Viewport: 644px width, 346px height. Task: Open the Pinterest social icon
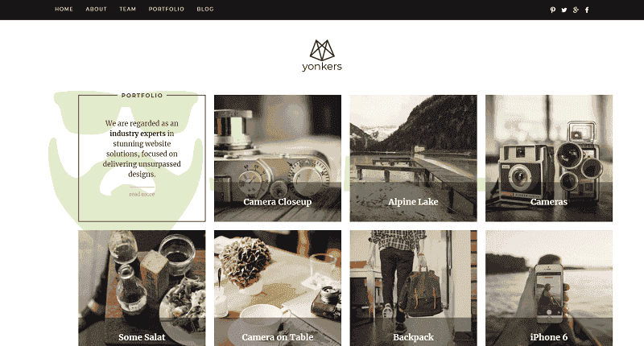[x=552, y=10]
